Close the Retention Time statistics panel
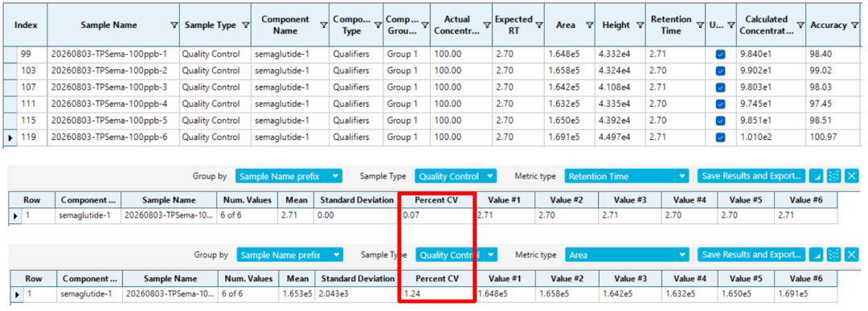 point(851,176)
